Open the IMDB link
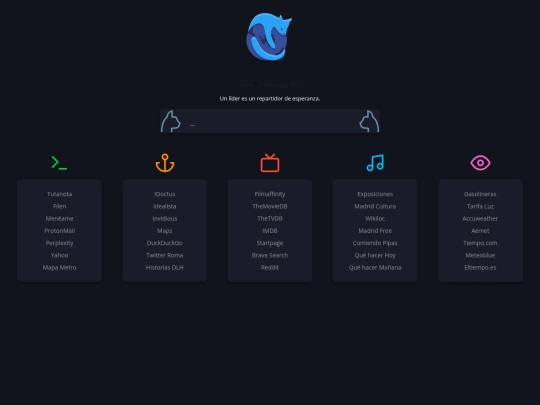 point(270,231)
